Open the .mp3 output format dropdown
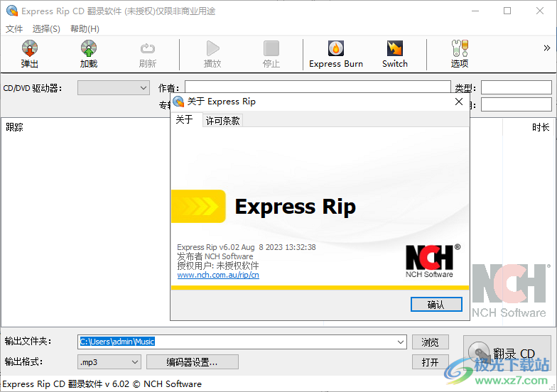 [109, 362]
